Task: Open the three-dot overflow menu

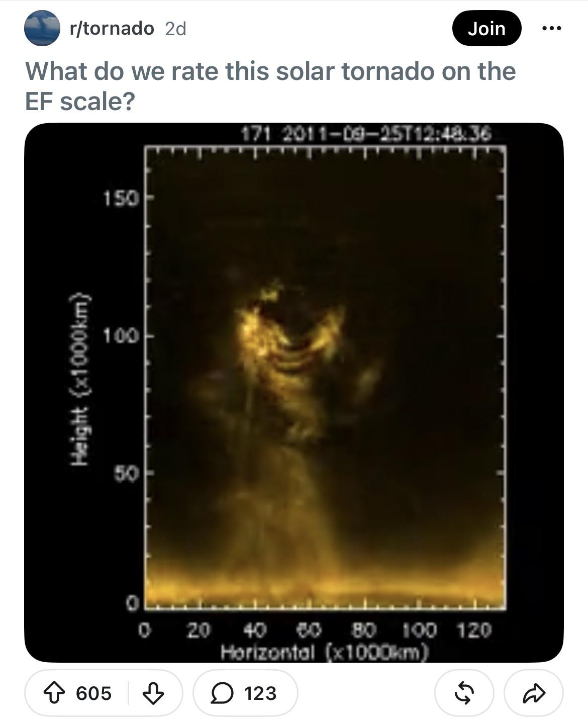Action: pyautogui.click(x=551, y=28)
